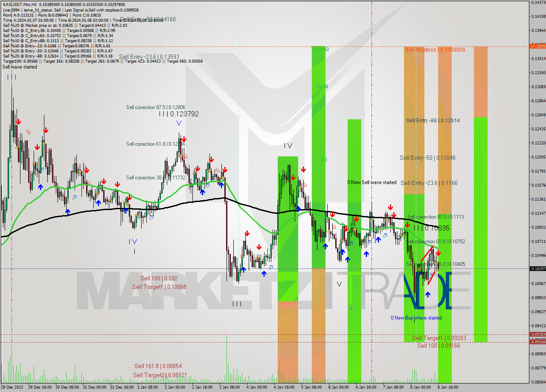Click the 2 Jan 16:00 time axis label
This screenshot has width=546, height=392.
(203, 387)
